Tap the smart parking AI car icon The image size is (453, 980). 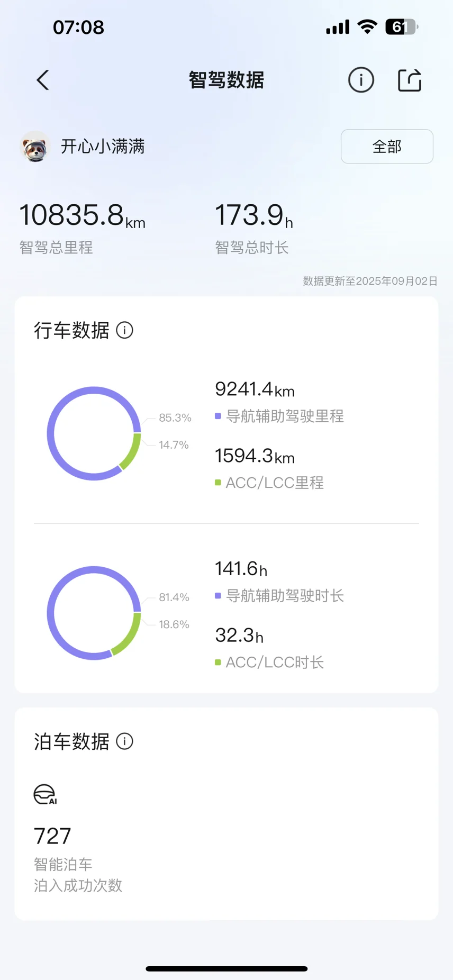[x=45, y=794]
